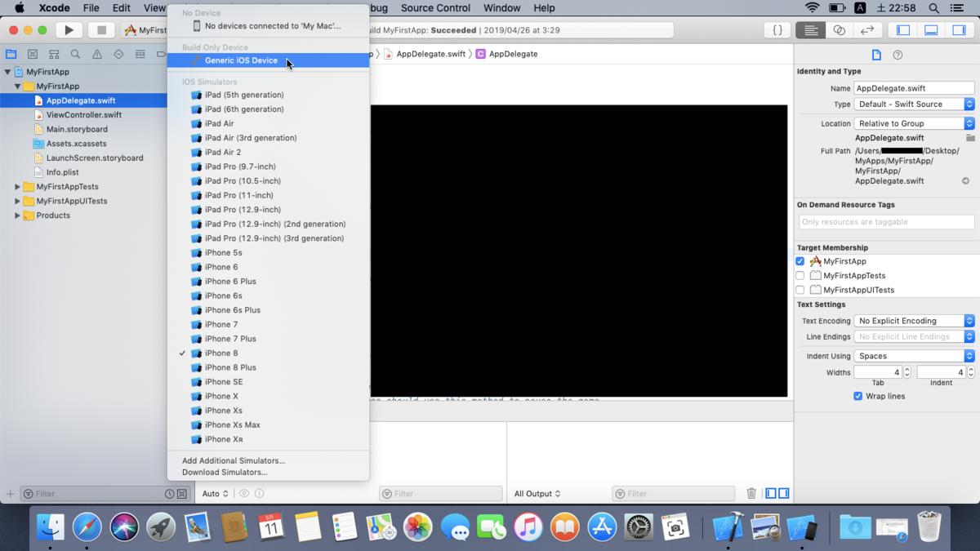Screen dimensions: 980x551
Task: Click Add Additional Simulators...
Action: [234, 460]
